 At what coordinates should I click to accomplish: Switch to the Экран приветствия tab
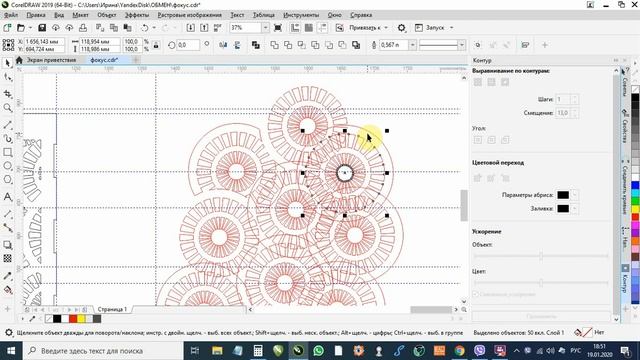51,60
